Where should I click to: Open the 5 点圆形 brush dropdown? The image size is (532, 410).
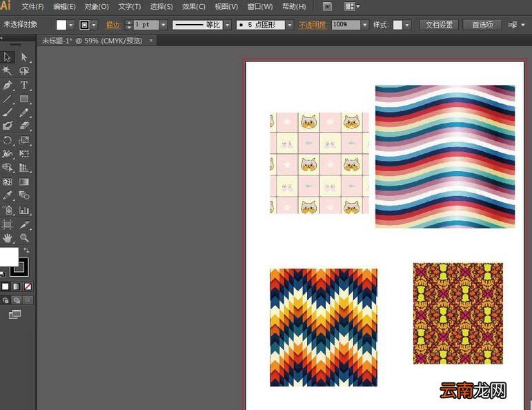click(x=289, y=25)
